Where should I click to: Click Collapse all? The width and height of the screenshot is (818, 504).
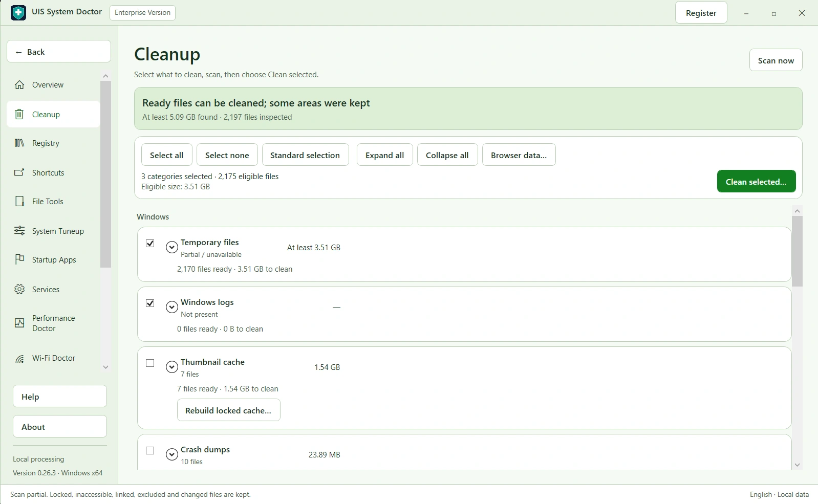tap(447, 155)
